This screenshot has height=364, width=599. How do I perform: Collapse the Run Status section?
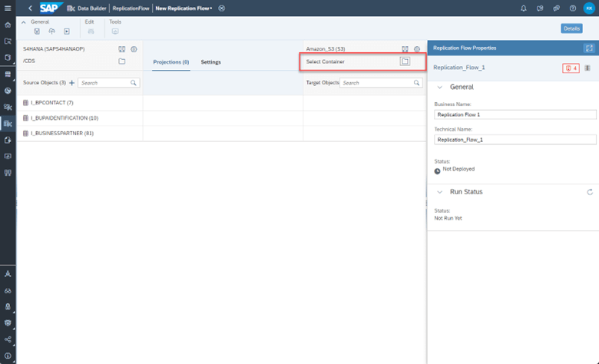click(440, 192)
